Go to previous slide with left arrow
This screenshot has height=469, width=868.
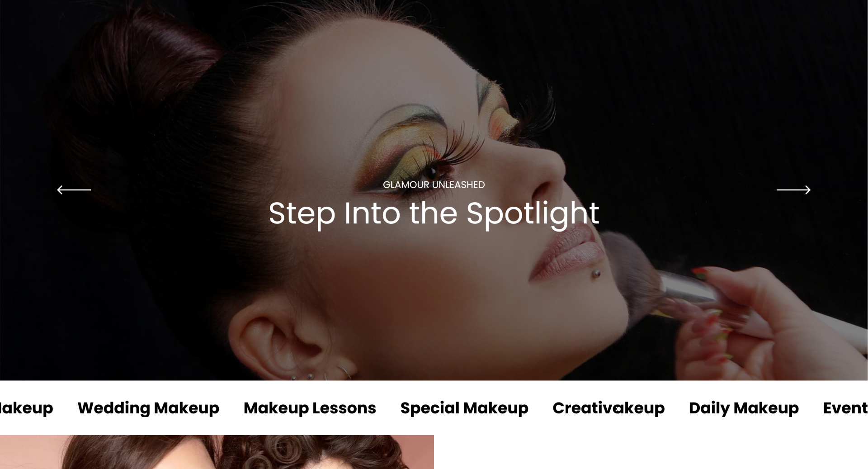point(74,190)
